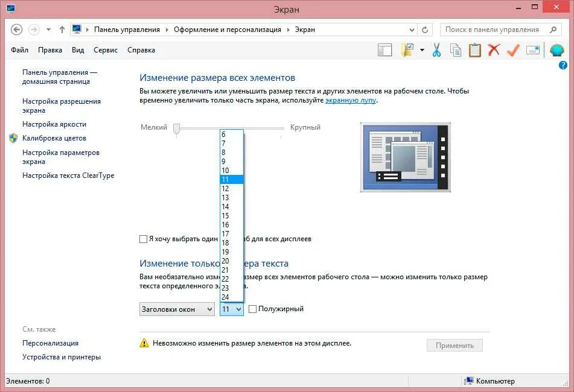Open the Правка menu
Screen dimensions: 574x392
pos(50,50)
